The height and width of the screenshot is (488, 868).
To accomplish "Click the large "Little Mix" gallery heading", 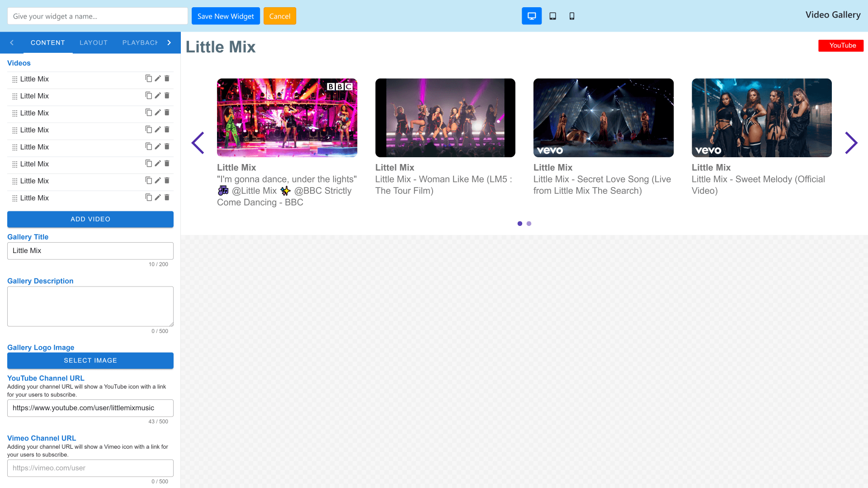I will (221, 47).
